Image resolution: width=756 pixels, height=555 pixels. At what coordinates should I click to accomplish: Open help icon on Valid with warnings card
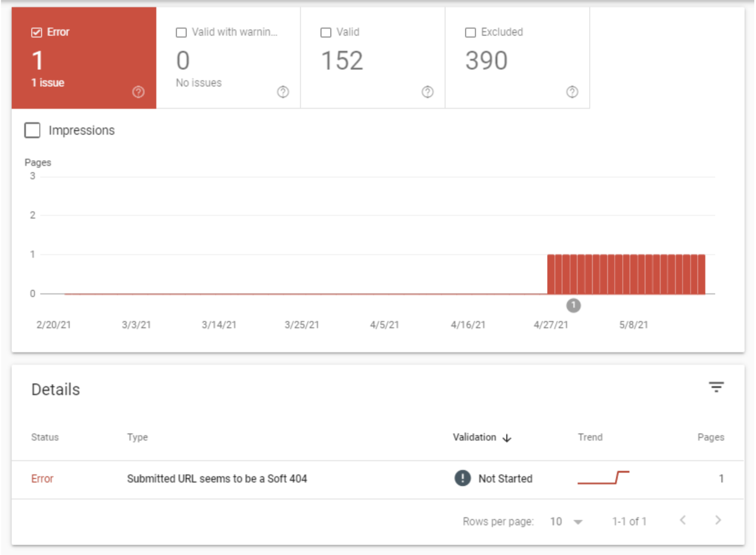click(283, 92)
